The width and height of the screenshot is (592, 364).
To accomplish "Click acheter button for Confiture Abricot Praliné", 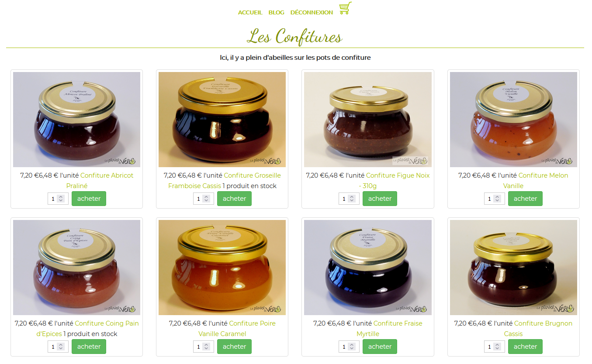I will [x=89, y=199].
